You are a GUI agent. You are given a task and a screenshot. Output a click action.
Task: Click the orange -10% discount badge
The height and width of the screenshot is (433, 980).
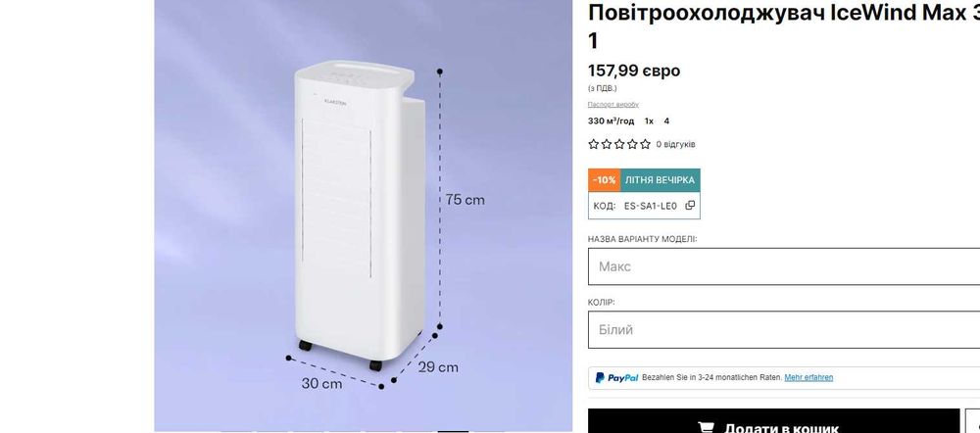coord(605,180)
